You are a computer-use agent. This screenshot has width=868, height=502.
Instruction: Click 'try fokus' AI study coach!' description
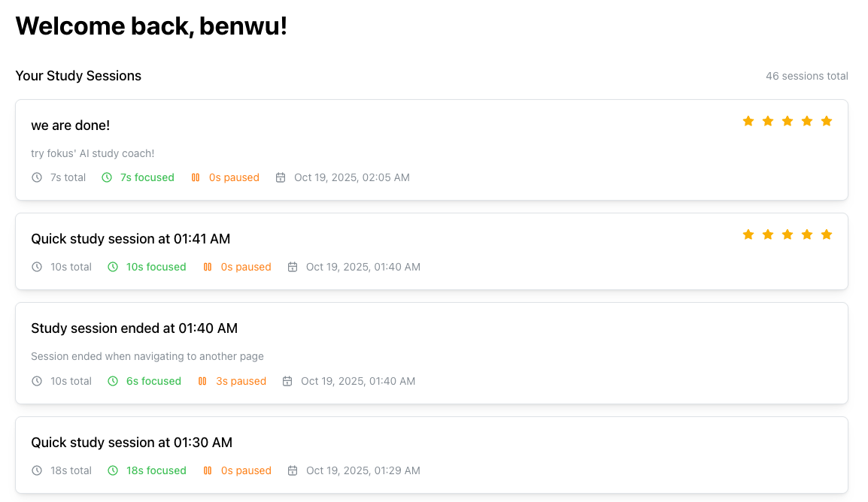pyautogui.click(x=93, y=153)
